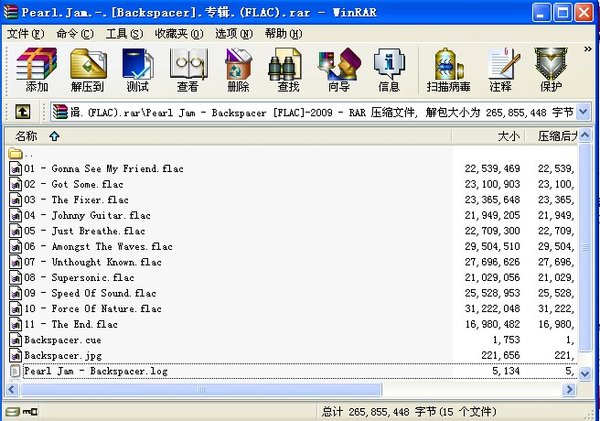Open the 收藏夹(O) menu
This screenshot has height=421, width=600.
tap(179, 34)
